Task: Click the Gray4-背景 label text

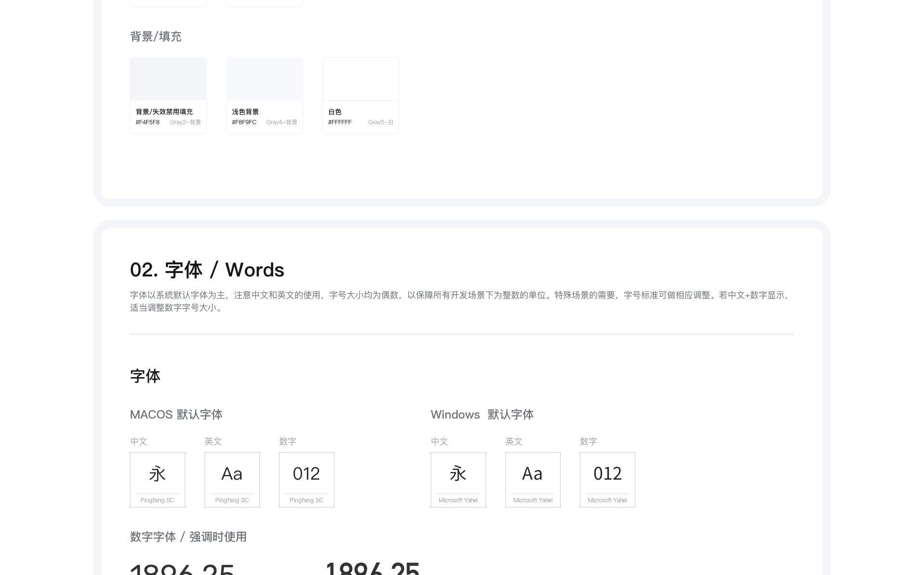Action: click(x=282, y=122)
